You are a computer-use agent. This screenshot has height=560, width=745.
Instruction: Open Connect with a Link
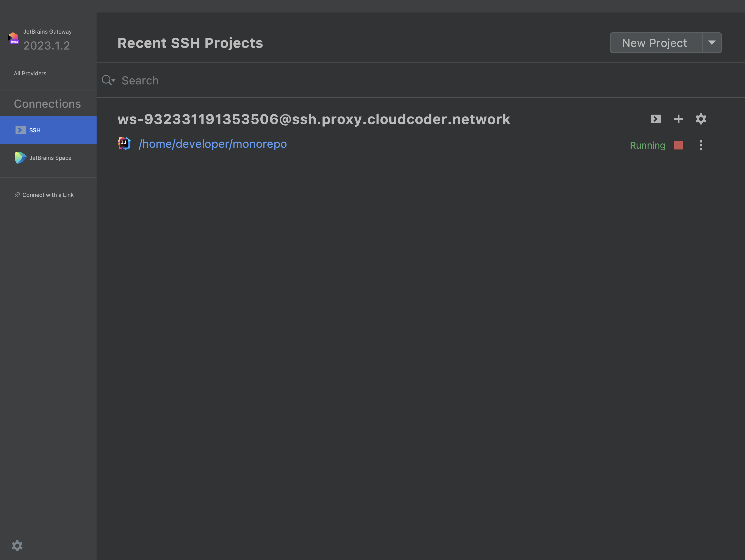click(x=48, y=194)
